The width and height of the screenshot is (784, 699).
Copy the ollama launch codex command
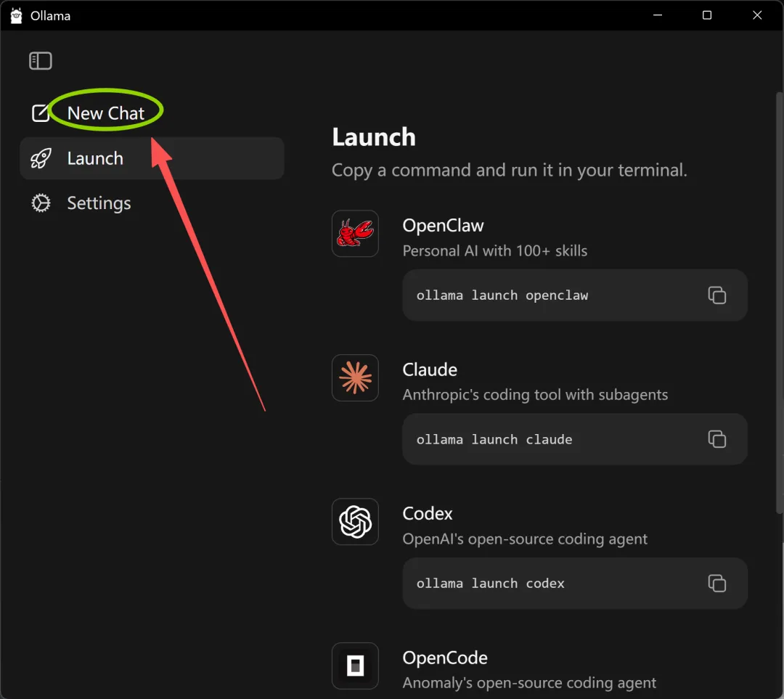[717, 583]
